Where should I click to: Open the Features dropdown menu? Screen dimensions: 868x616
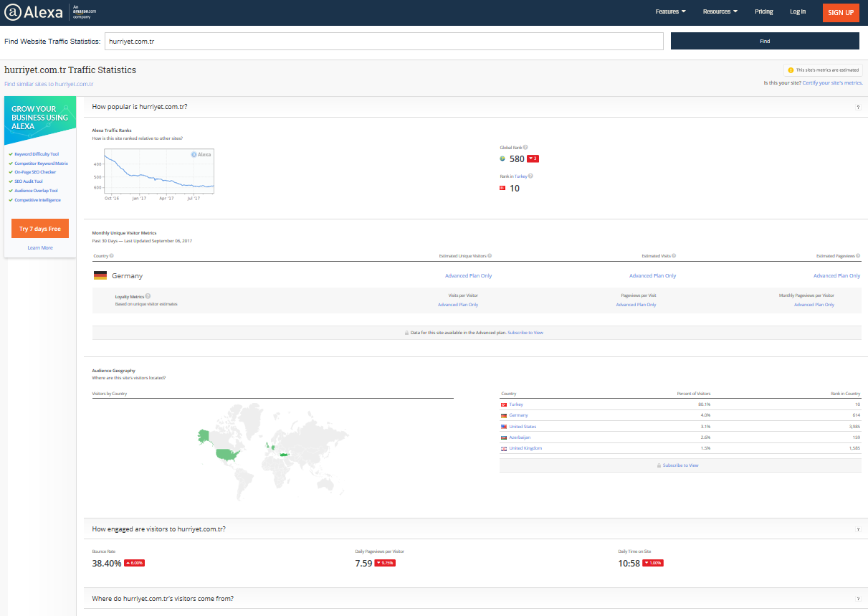pyautogui.click(x=670, y=12)
